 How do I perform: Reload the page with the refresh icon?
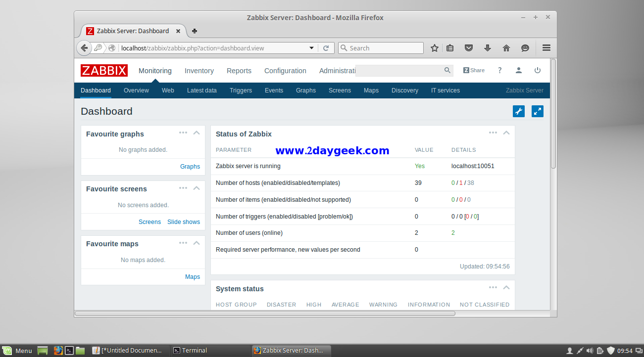click(x=326, y=48)
